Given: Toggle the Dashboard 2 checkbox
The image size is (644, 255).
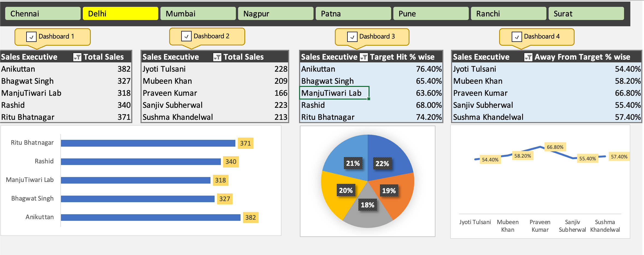Looking at the screenshot, I should pyautogui.click(x=186, y=36).
